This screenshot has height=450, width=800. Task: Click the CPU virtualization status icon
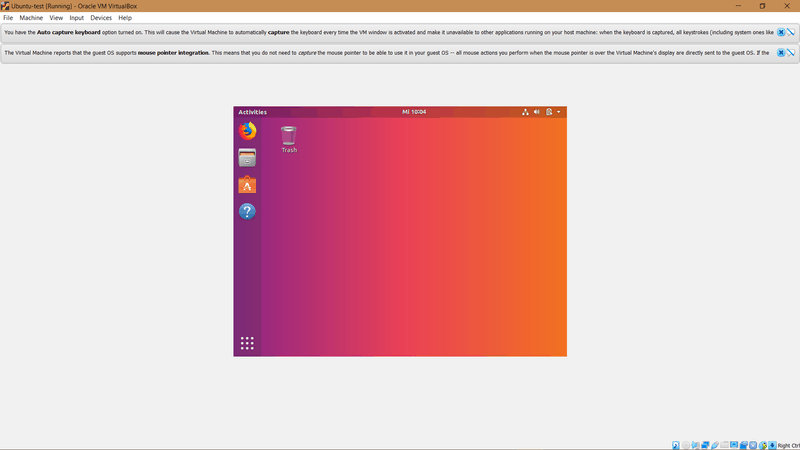click(753, 445)
